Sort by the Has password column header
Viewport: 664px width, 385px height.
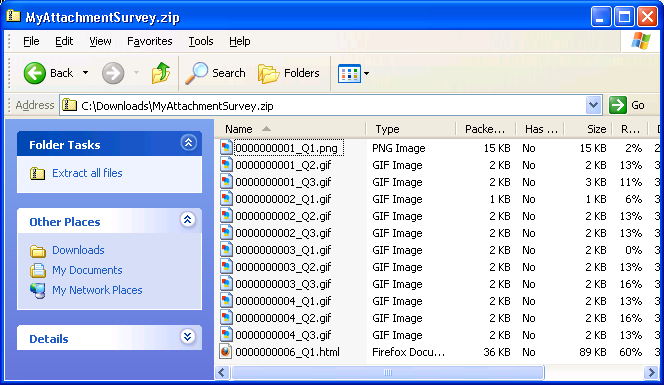(540, 129)
